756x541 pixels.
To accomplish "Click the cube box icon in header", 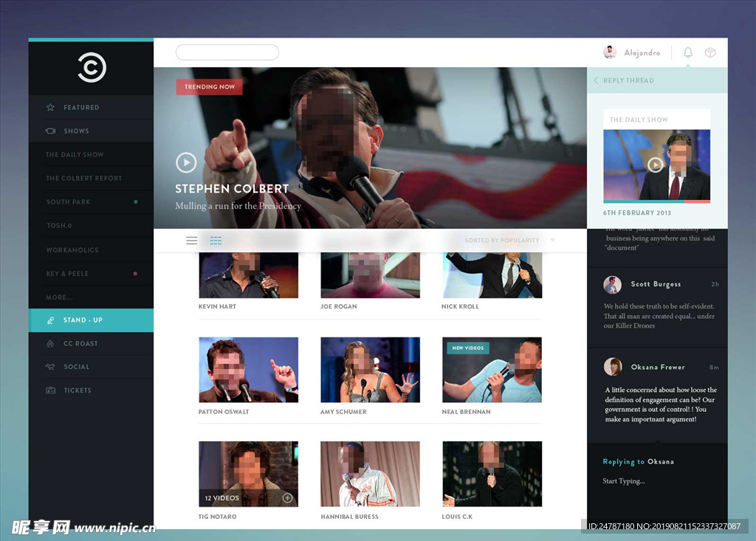I will (x=710, y=52).
